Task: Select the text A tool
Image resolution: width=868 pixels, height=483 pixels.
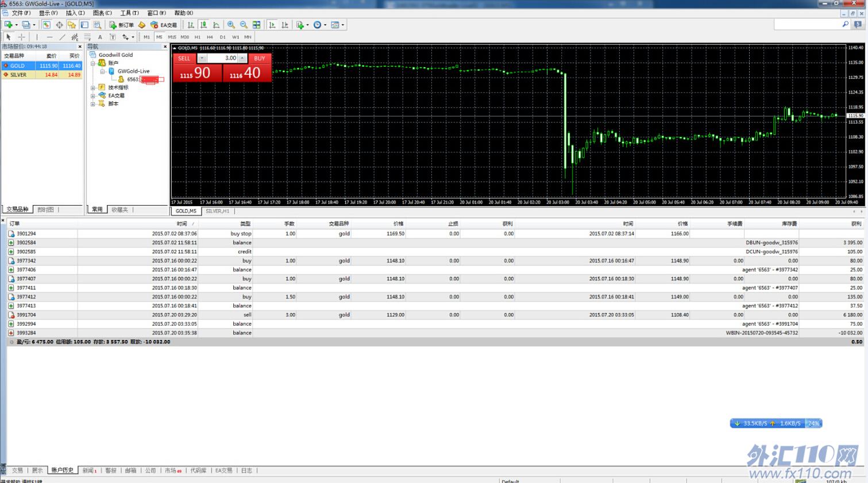Action: pos(100,37)
